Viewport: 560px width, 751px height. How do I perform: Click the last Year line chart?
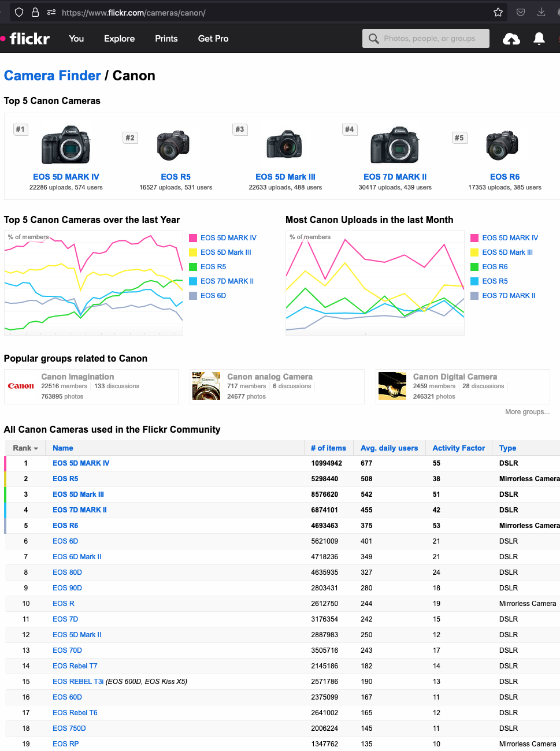pyautogui.click(x=94, y=283)
